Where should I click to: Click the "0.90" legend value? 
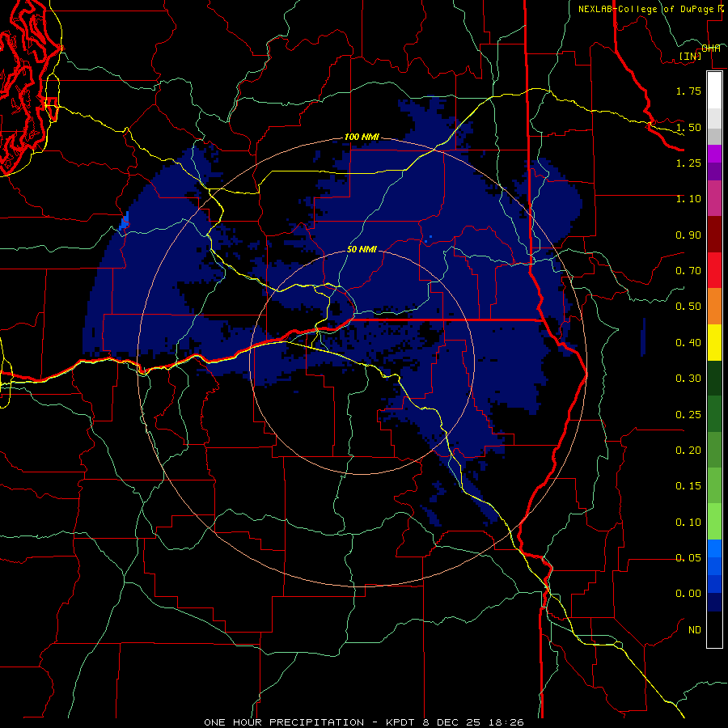coord(688,235)
